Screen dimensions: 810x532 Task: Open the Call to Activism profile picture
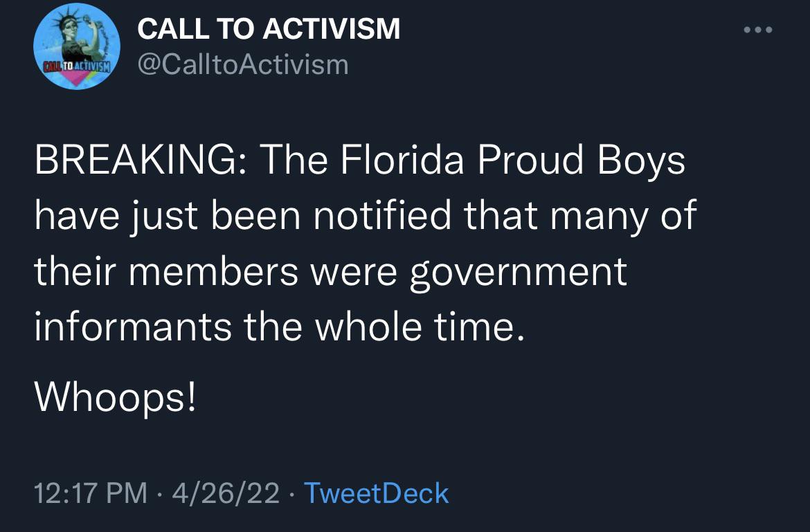(76, 46)
